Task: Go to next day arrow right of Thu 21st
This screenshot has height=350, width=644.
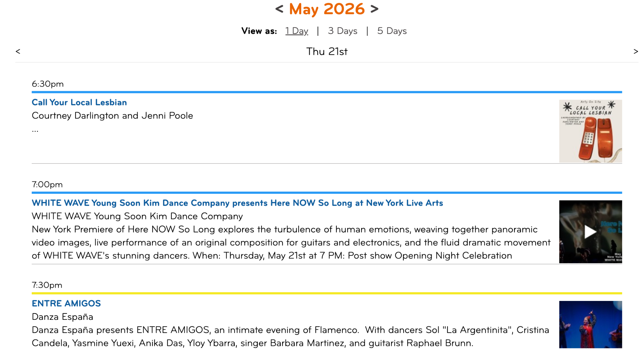Action: (x=636, y=51)
